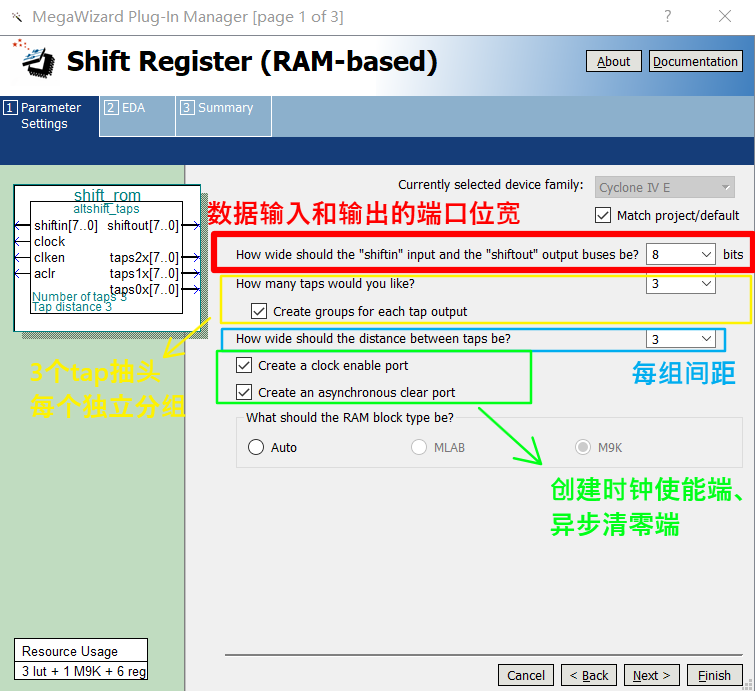Open the Cyclone IV E device family dropdown

coord(664,187)
